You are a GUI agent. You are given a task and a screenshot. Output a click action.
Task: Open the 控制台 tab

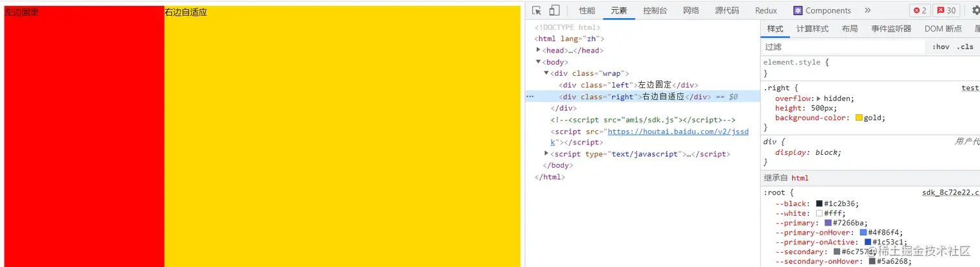(x=655, y=10)
